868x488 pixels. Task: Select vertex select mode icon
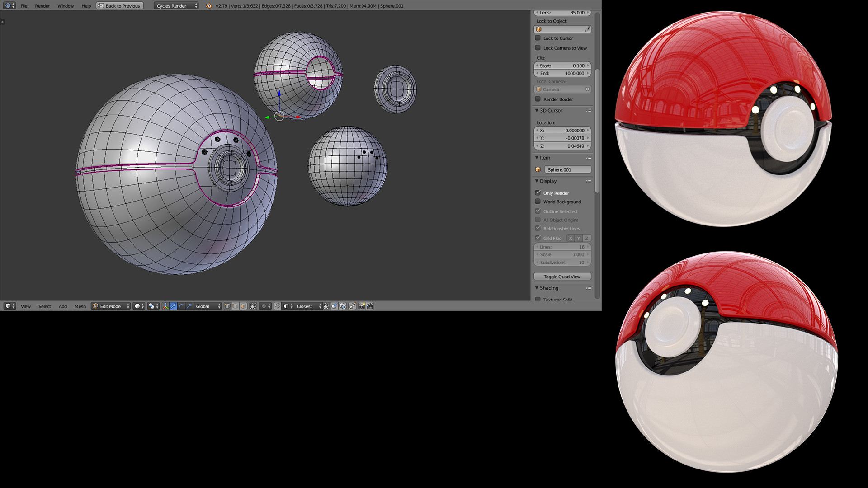pyautogui.click(x=227, y=306)
